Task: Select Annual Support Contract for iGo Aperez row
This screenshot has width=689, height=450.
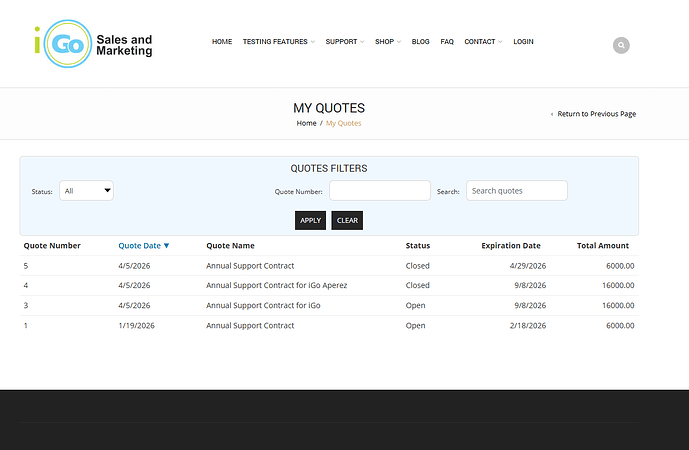Action: (276, 286)
